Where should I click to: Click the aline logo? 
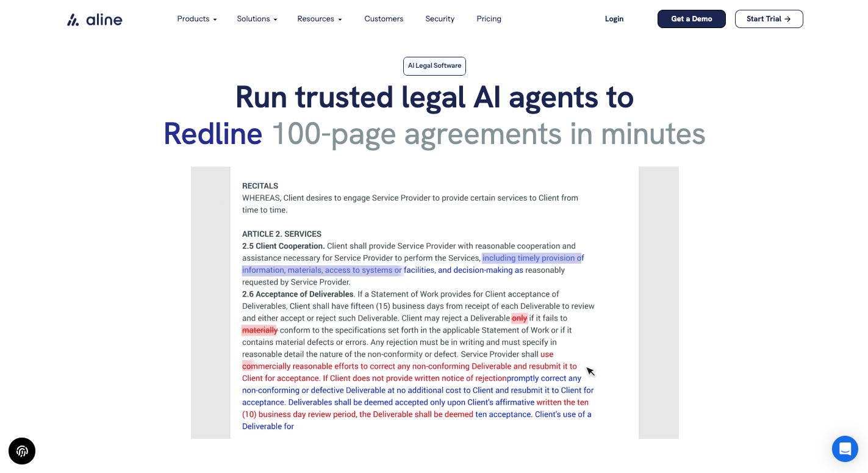tap(95, 20)
